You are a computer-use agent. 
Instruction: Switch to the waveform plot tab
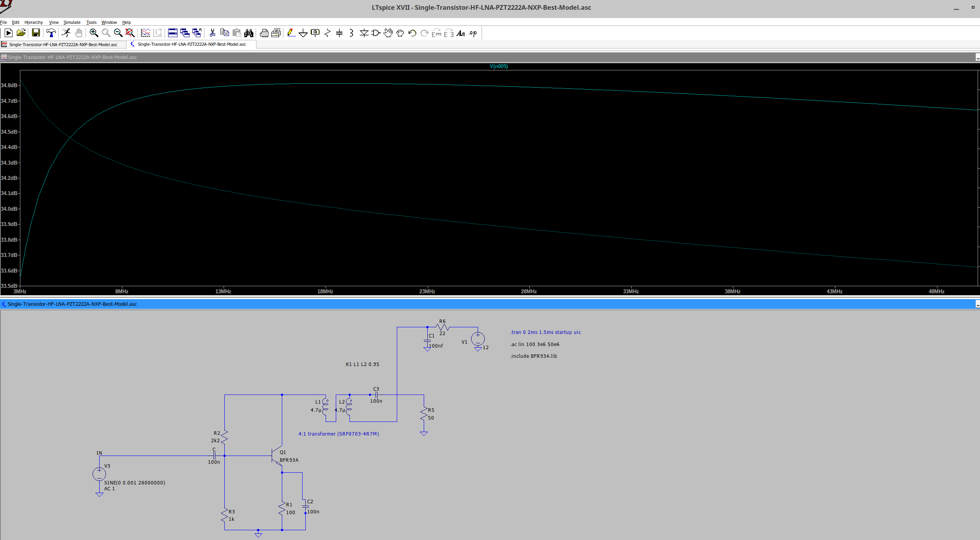tap(63, 44)
